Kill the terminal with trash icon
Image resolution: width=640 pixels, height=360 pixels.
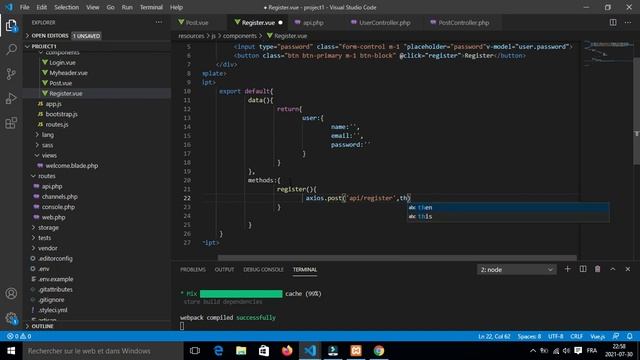point(598,269)
